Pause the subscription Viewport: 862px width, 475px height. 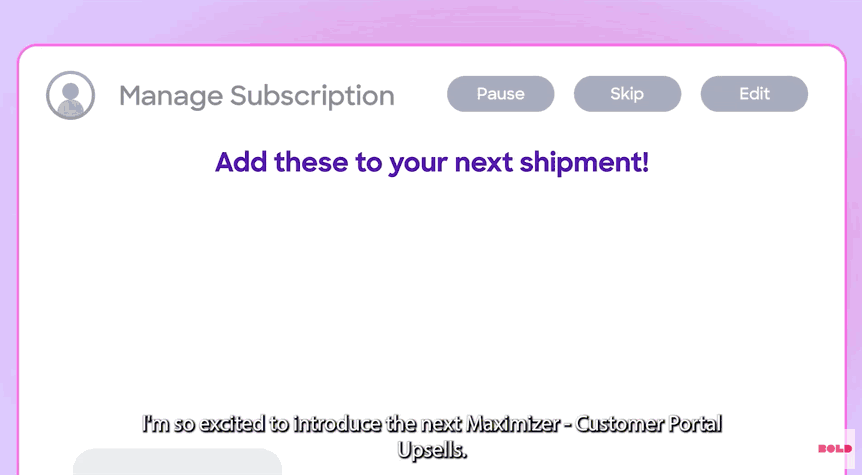tap(500, 94)
